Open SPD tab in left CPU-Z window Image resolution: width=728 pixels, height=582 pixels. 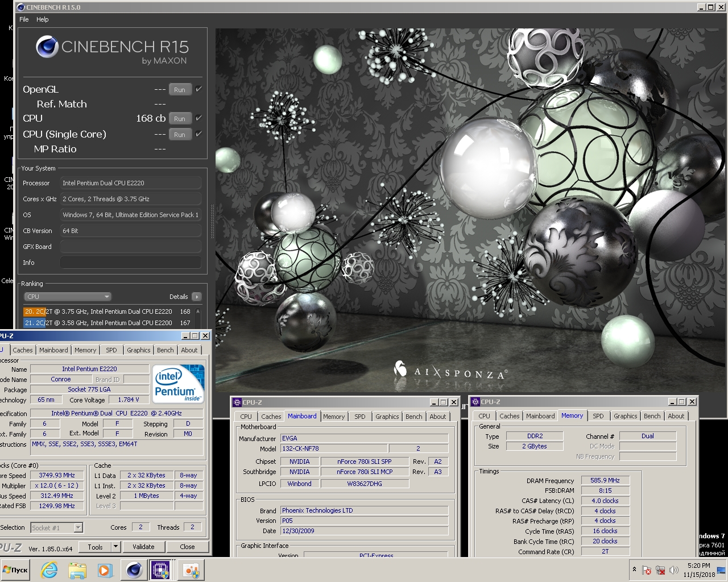click(111, 350)
